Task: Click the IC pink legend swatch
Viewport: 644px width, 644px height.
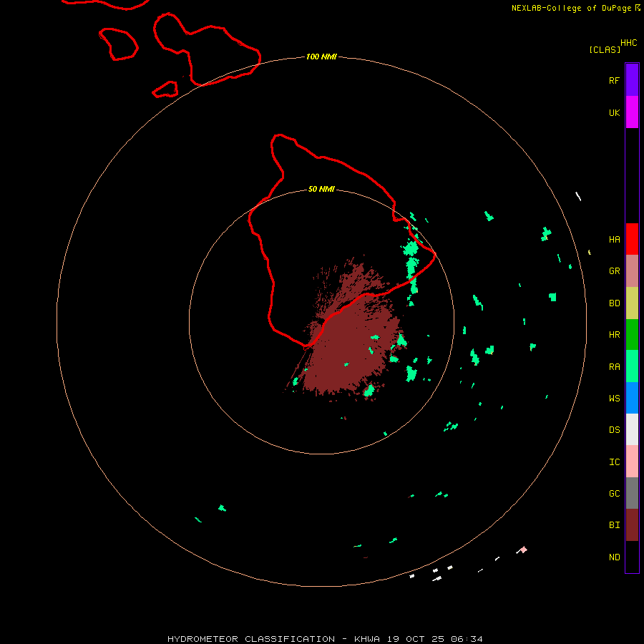Action: (632, 462)
